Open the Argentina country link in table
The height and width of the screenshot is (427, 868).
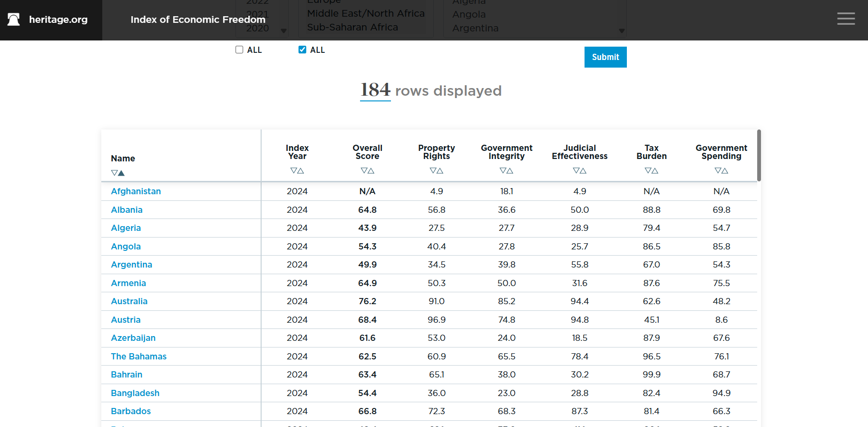131,265
